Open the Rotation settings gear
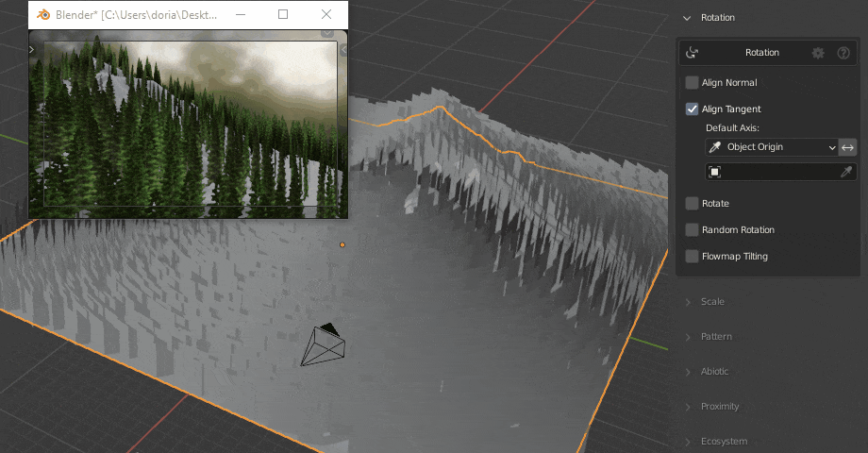The image size is (868, 453). pyautogui.click(x=818, y=53)
